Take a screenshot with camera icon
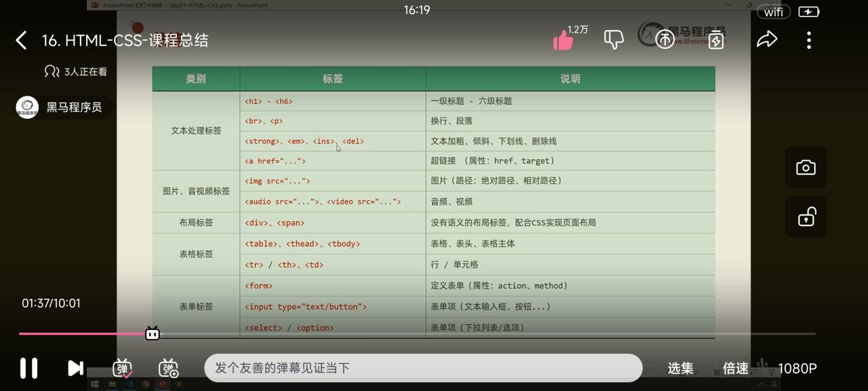This screenshot has height=391, width=868. pos(806,167)
